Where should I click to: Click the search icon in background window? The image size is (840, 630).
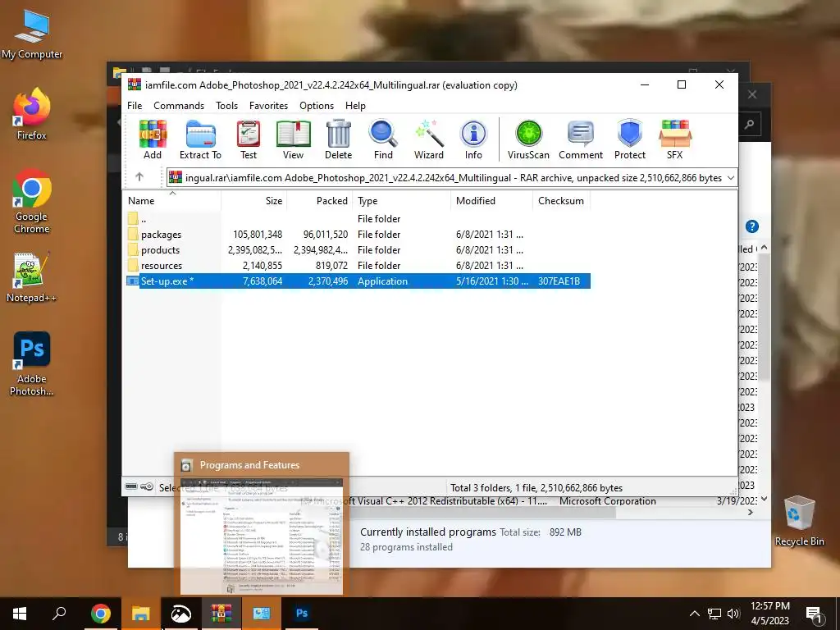(x=750, y=125)
